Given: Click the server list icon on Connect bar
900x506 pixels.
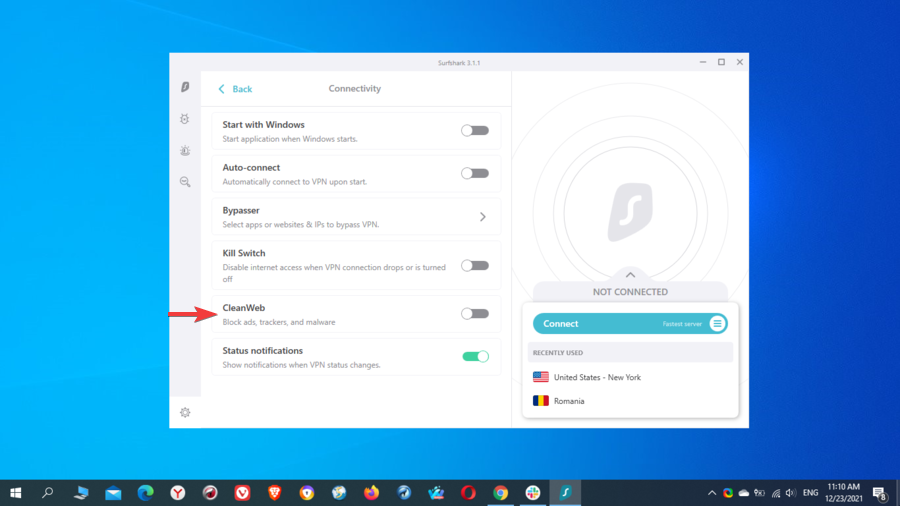Looking at the screenshot, I should point(717,324).
